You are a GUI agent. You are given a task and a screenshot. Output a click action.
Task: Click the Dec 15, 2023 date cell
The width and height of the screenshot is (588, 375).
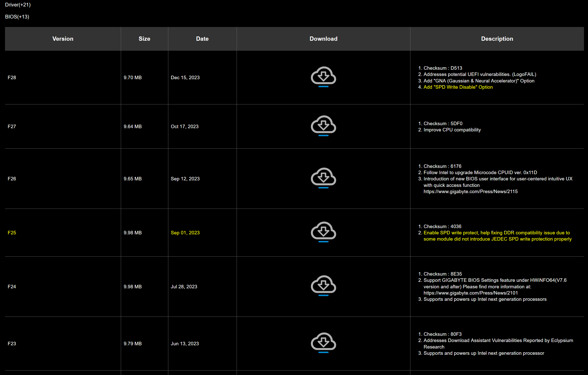tap(185, 77)
